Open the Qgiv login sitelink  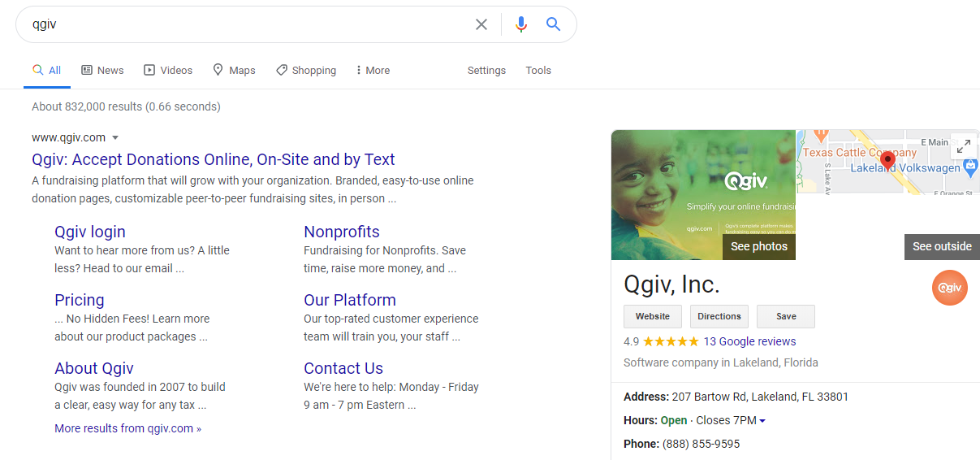tap(90, 232)
